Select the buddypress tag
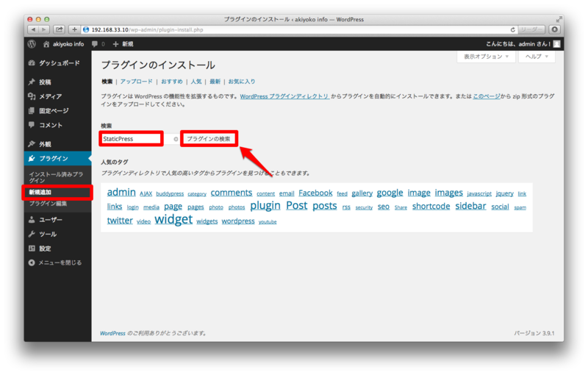Image resolution: width=588 pixels, height=375 pixels. tap(170, 194)
